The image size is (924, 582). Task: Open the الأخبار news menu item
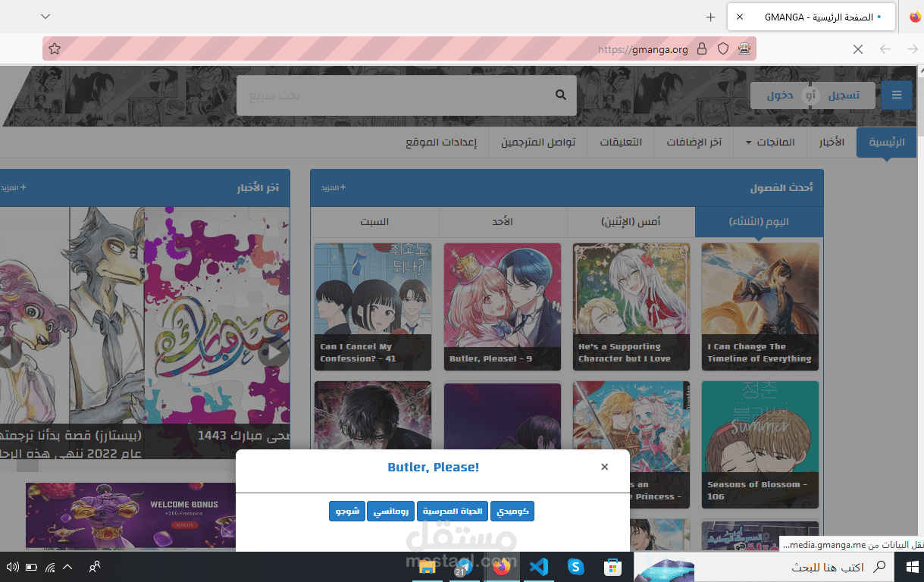[832, 142]
